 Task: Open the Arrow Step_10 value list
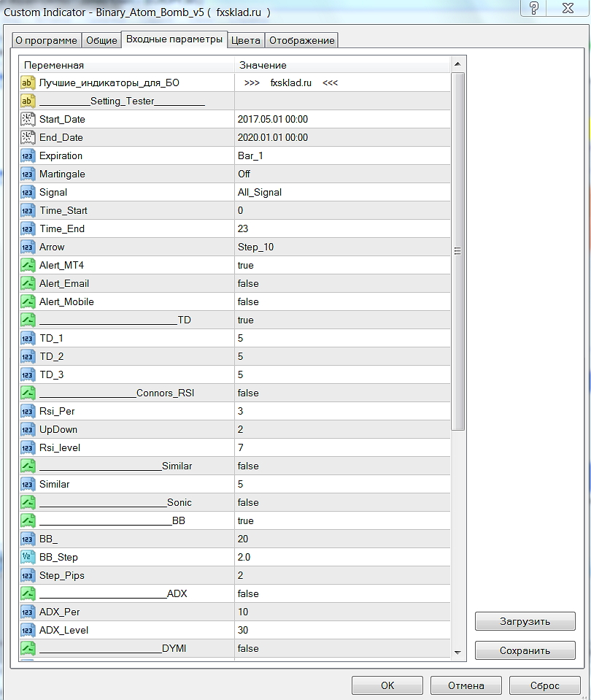[342, 247]
